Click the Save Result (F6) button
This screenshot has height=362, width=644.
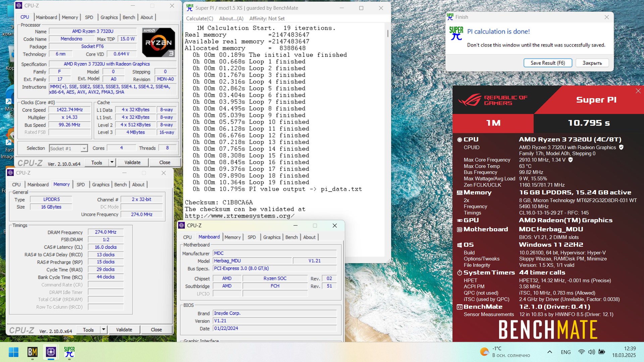[548, 63]
